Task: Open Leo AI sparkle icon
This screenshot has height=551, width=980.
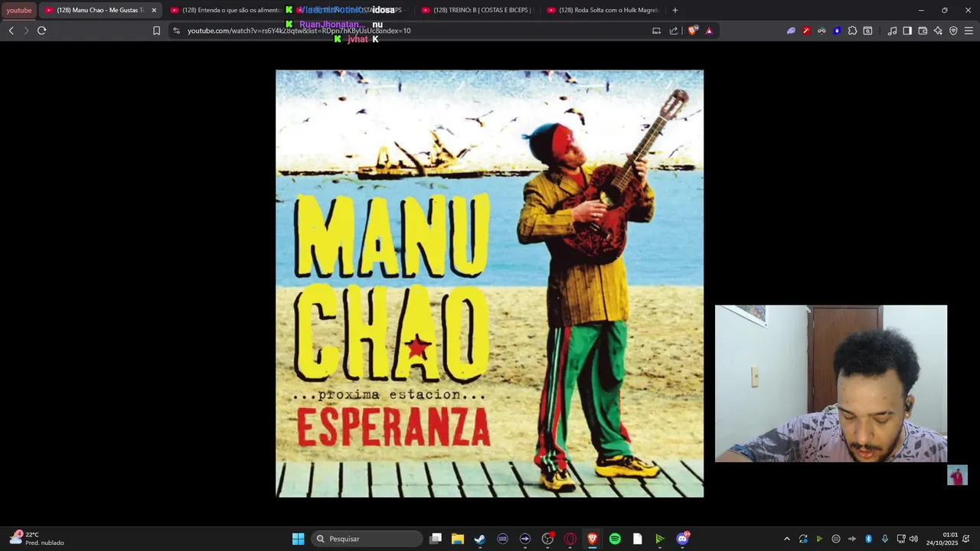Action: (938, 31)
